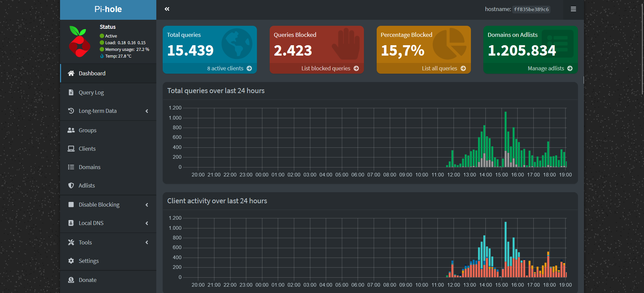This screenshot has width=644, height=293.
Task: Click the Tools wrench icon
Action: coord(71,242)
